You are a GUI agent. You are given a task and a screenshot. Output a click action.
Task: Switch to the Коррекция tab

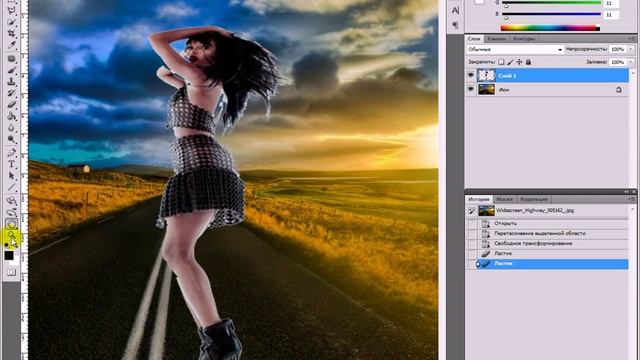tap(533, 199)
